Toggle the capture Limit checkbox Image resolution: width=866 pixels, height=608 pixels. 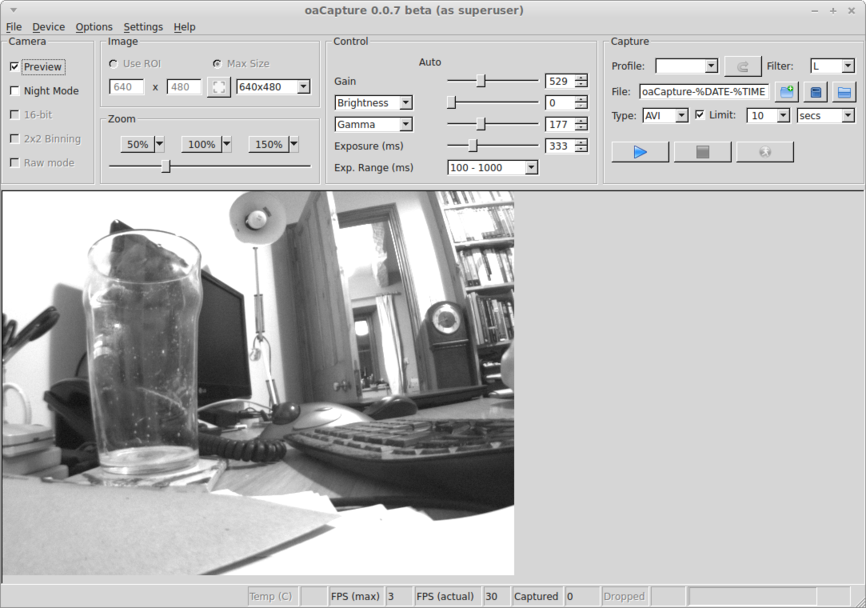699,115
